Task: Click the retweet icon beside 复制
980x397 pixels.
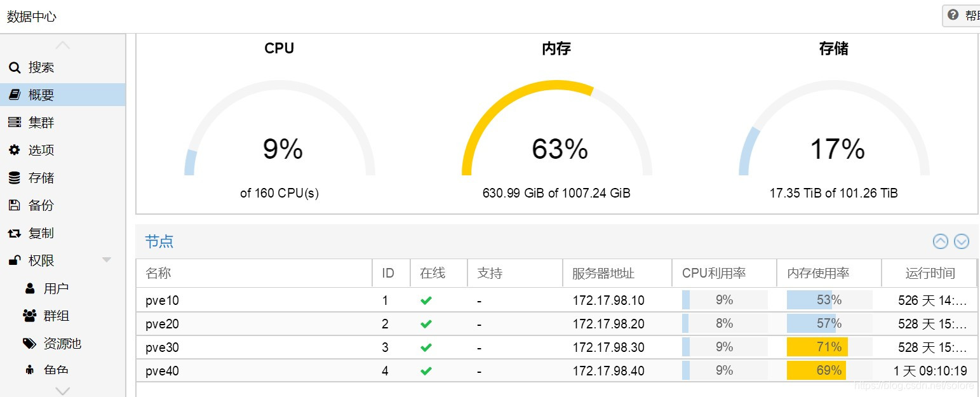Action: pyautogui.click(x=14, y=233)
